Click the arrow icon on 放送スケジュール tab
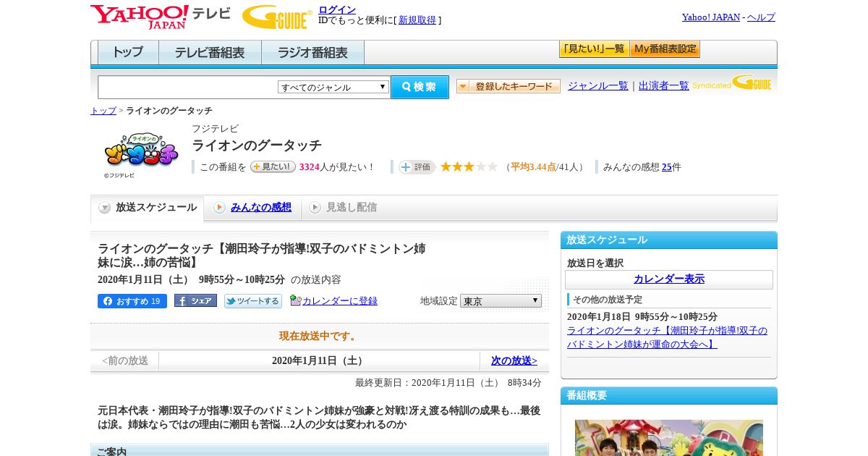This screenshot has height=456, width=868. click(x=105, y=208)
